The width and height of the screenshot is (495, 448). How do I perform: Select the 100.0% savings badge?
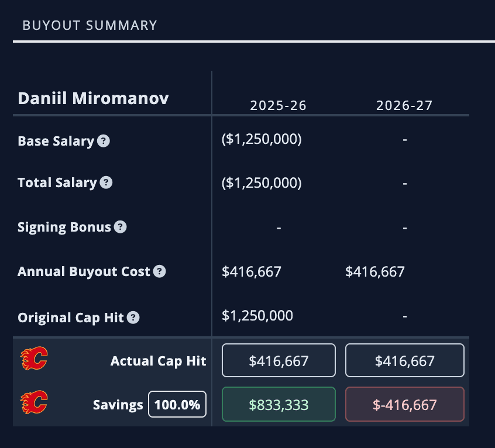pos(177,404)
